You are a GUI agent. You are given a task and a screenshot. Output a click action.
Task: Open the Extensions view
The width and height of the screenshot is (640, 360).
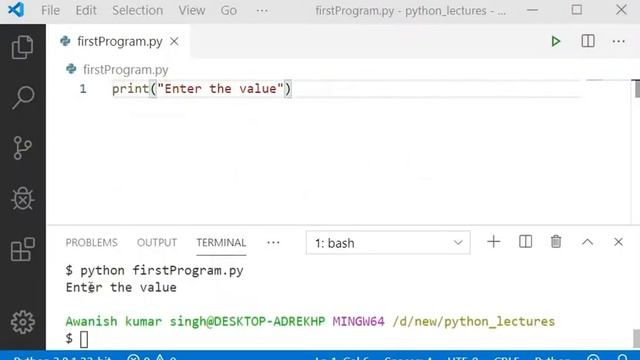tap(22, 249)
